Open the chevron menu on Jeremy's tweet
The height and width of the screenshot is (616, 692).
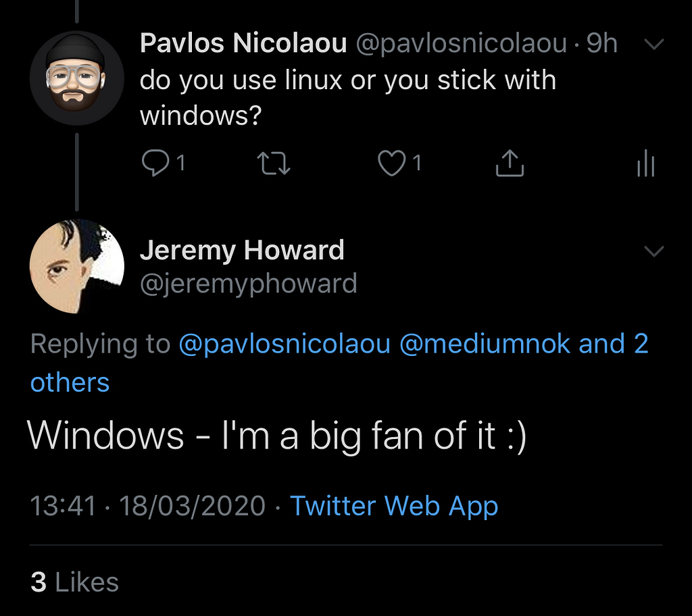[x=654, y=252]
